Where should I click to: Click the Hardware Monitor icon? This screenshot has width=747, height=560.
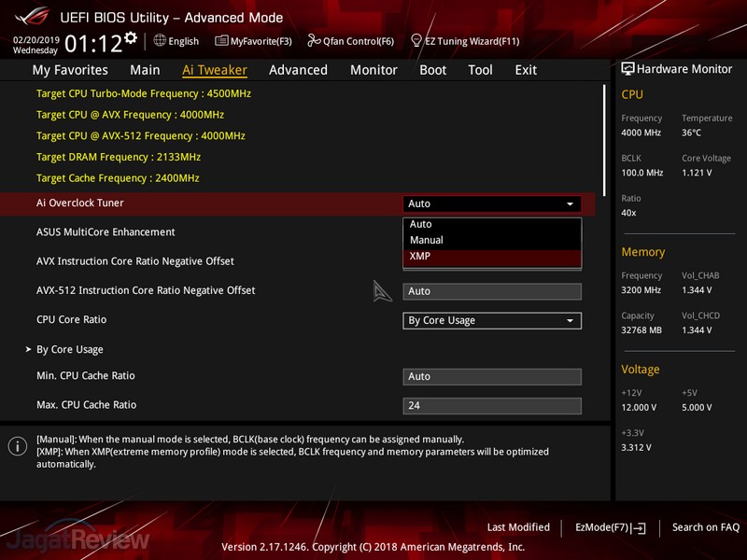click(x=627, y=69)
